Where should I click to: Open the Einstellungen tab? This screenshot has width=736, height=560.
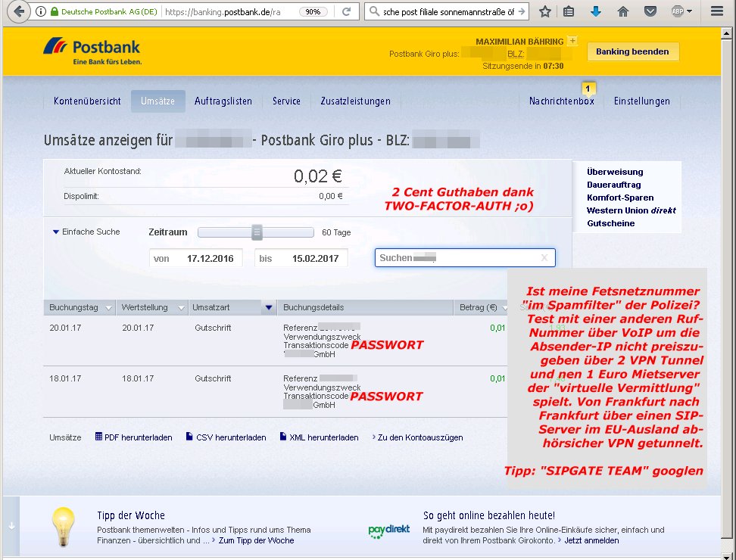641,101
